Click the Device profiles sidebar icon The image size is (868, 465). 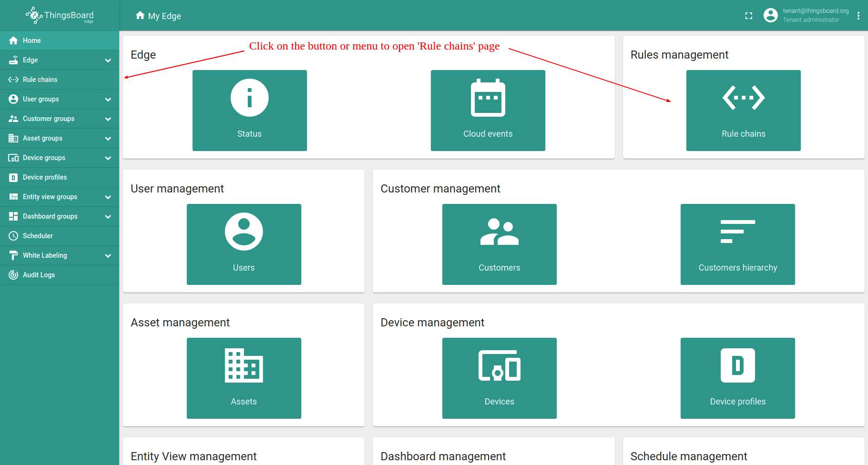pos(13,177)
